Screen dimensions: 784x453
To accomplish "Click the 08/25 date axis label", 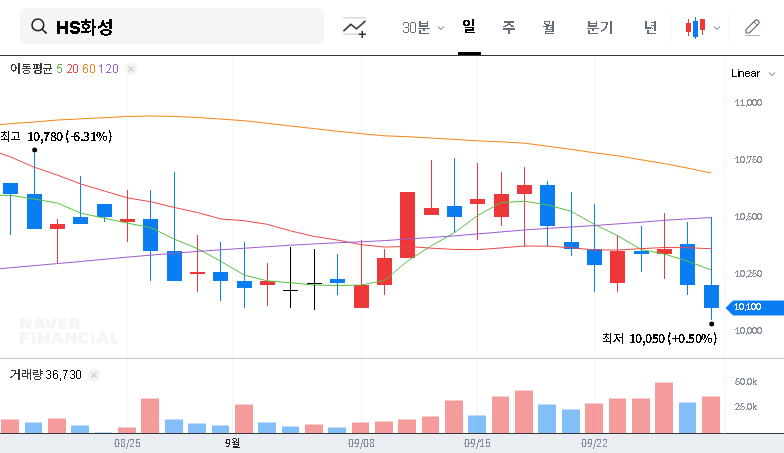I will point(127,443).
